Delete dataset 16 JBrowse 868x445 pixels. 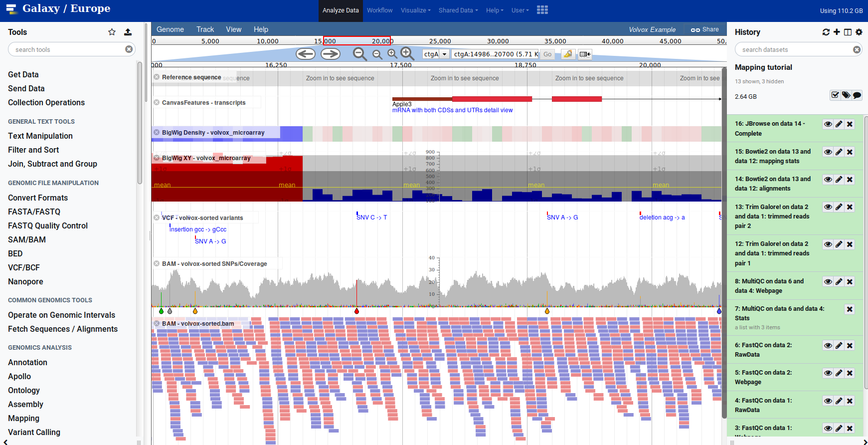point(850,124)
